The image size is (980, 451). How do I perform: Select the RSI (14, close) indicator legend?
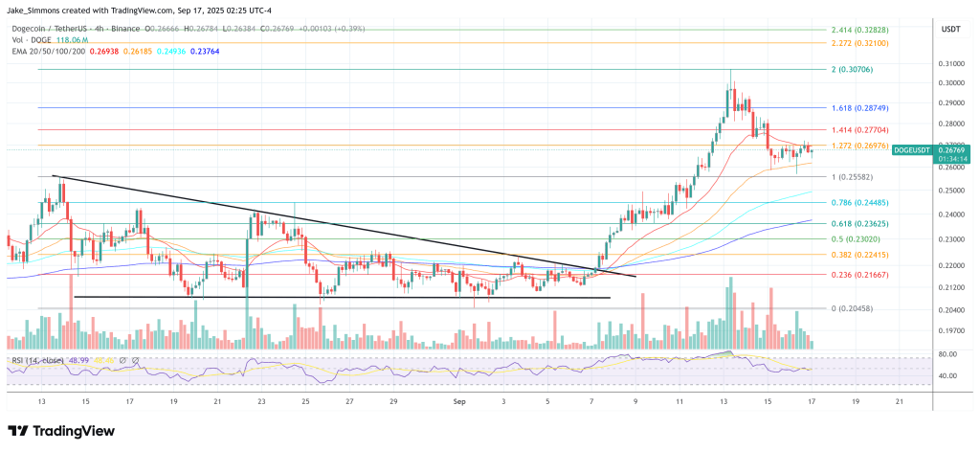[x=40, y=360]
